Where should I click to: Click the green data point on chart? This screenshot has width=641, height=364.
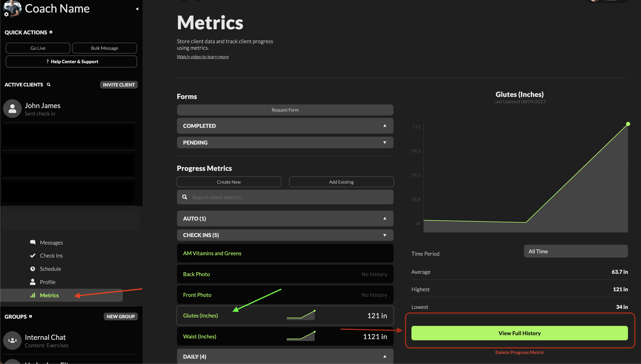[628, 124]
